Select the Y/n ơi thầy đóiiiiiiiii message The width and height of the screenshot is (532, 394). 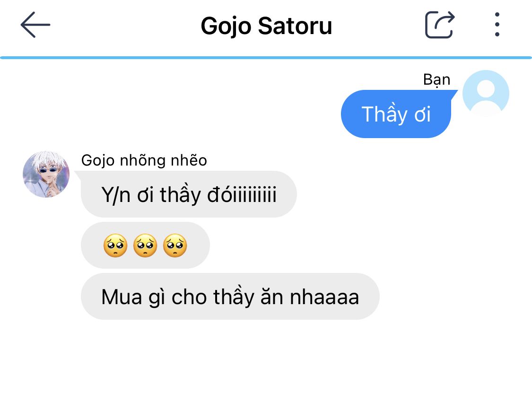[189, 194]
